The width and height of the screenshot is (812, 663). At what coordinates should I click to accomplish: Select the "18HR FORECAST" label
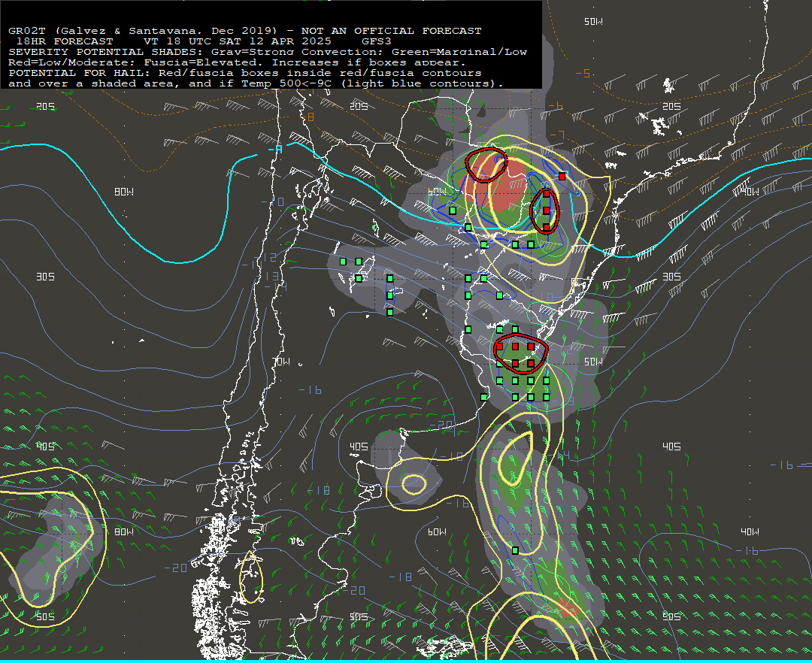pyautogui.click(x=65, y=41)
